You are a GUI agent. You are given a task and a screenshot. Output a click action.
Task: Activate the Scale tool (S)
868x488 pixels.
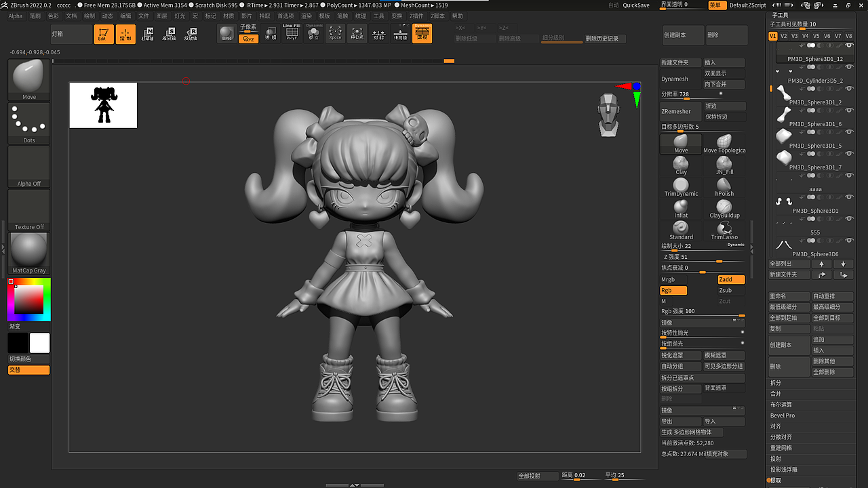click(170, 34)
